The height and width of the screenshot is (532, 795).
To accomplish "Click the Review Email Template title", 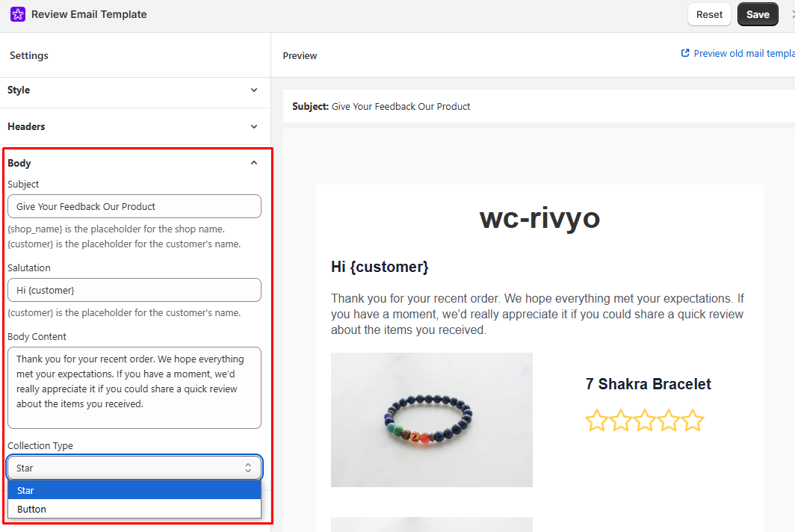I will tap(89, 14).
